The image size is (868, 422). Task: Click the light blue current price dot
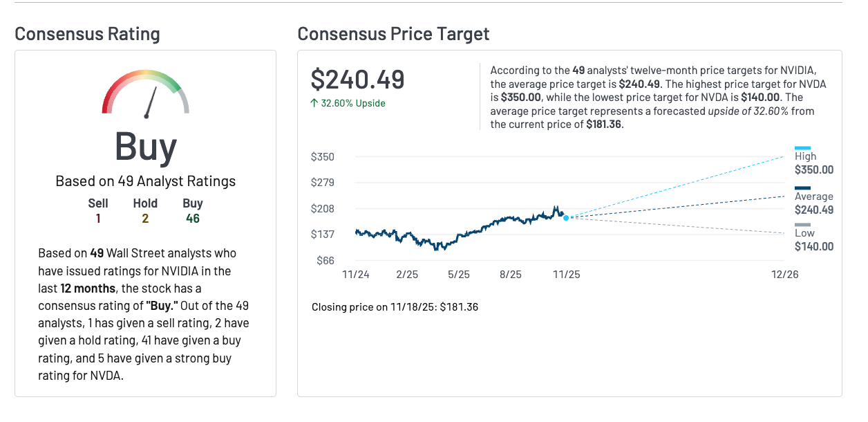(566, 218)
